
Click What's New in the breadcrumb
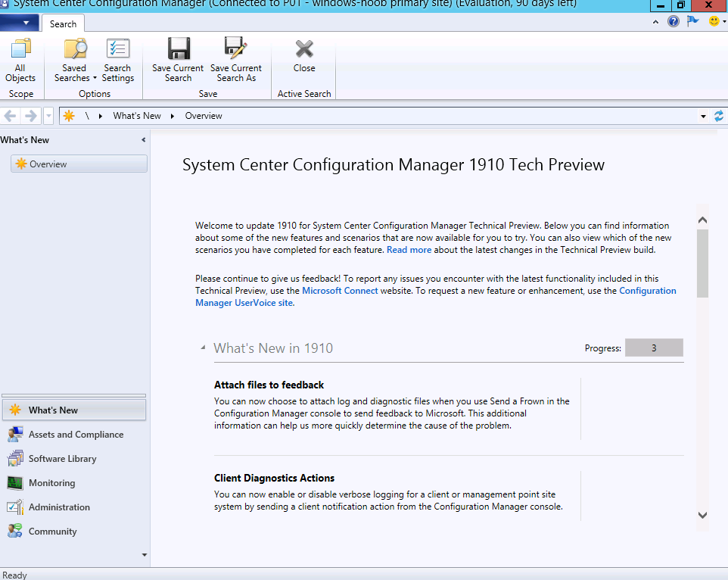[137, 116]
